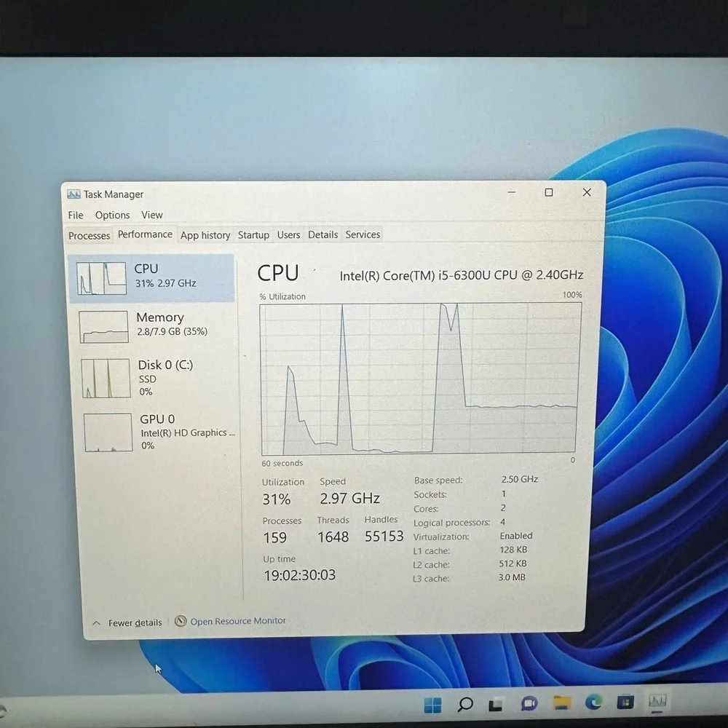
Task: Click the '31%' utilization value
Action: click(x=276, y=499)
